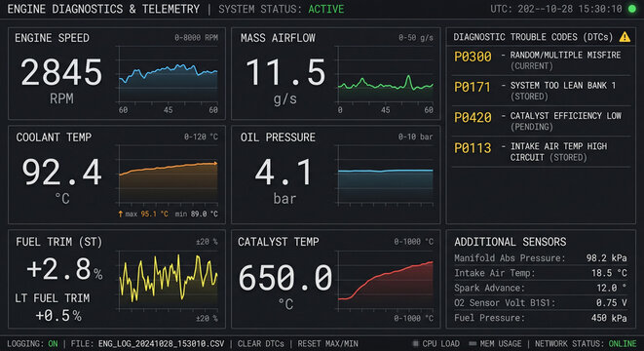Viewport: 644px width, 351px height.
Task: Click the 0-120 °C range label
Action: click(201, 136)
